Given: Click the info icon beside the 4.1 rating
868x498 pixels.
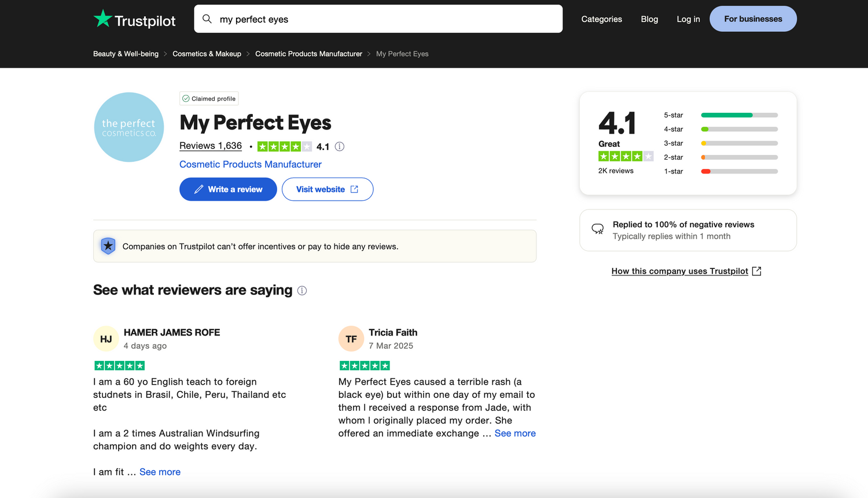Looking at the screenshot, I should click(339, 146).
